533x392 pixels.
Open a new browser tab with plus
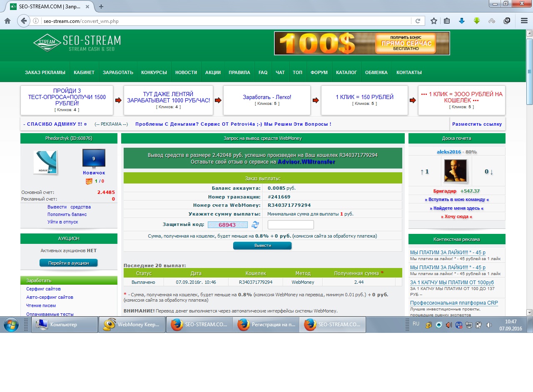[x=101, y=6]
